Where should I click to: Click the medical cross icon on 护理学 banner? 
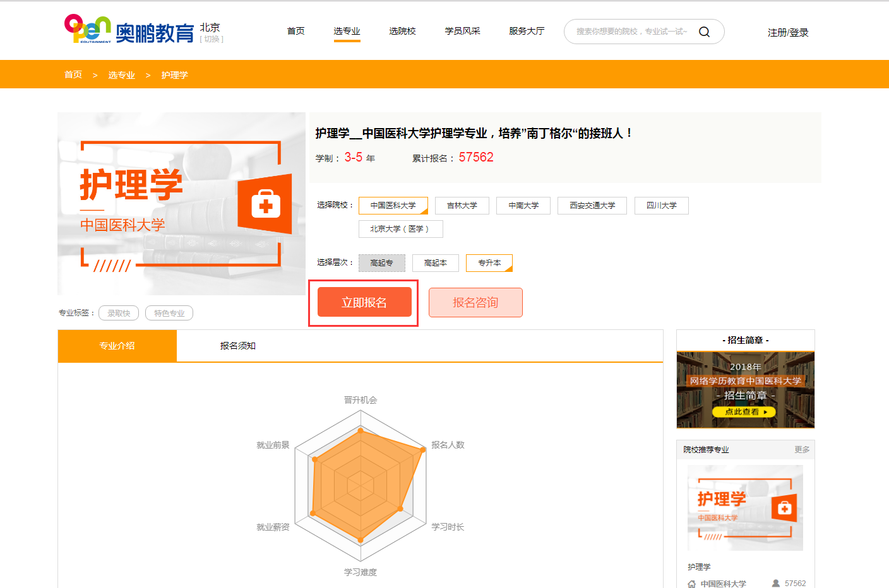click(x=265, y=204)
